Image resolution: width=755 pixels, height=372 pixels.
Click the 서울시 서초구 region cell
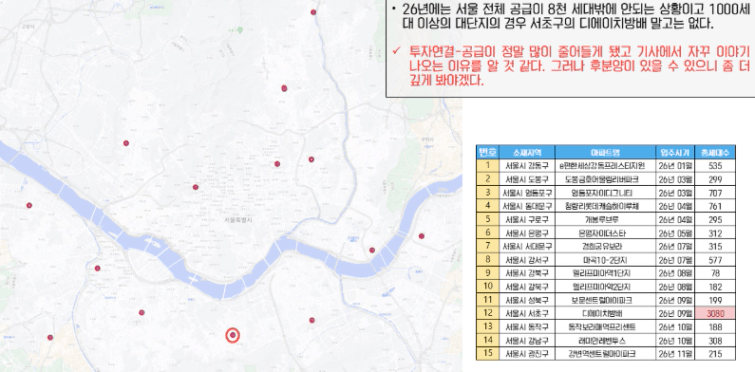click(x=527, y=314)
